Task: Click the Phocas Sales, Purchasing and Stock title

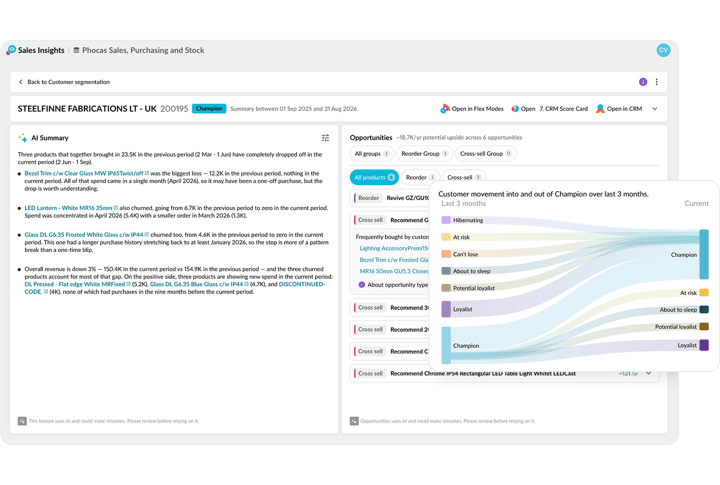Action: tap(143, 50)
